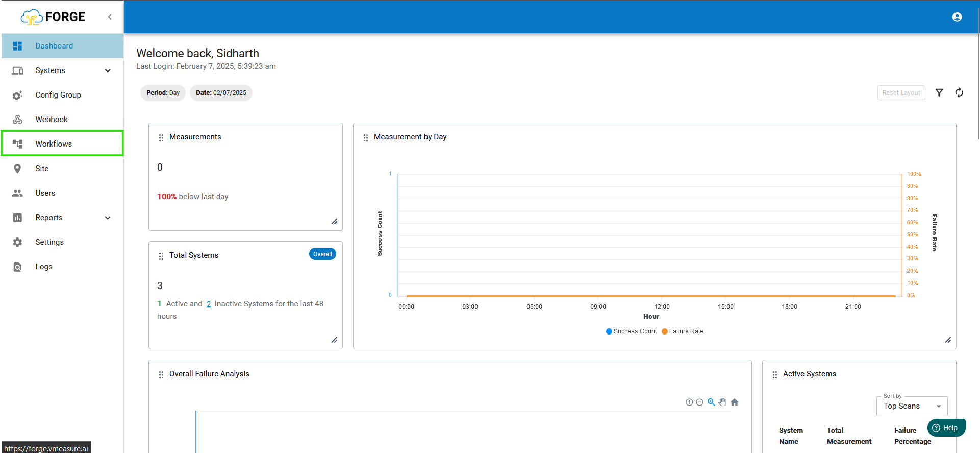This screenshot has width=980, height=453.
Task: Click the zoom in plus chart icon
Action: click(x=689, y=402)
